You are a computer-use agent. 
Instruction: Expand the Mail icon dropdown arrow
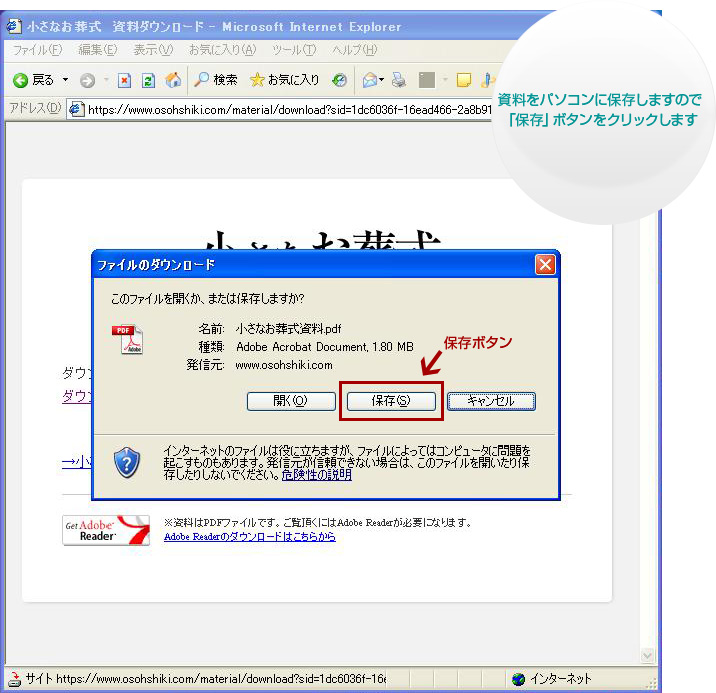coord(382,80)
